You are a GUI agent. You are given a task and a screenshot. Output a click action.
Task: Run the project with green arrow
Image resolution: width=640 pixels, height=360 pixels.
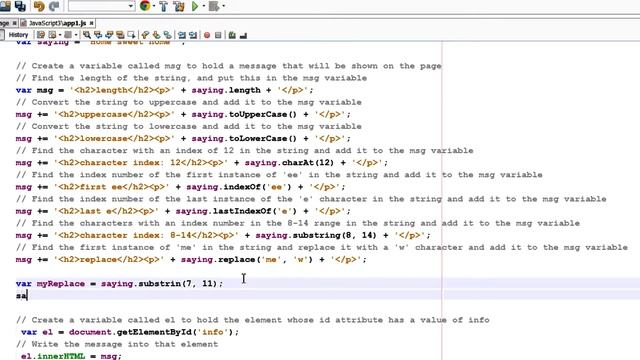coord(195,6)
